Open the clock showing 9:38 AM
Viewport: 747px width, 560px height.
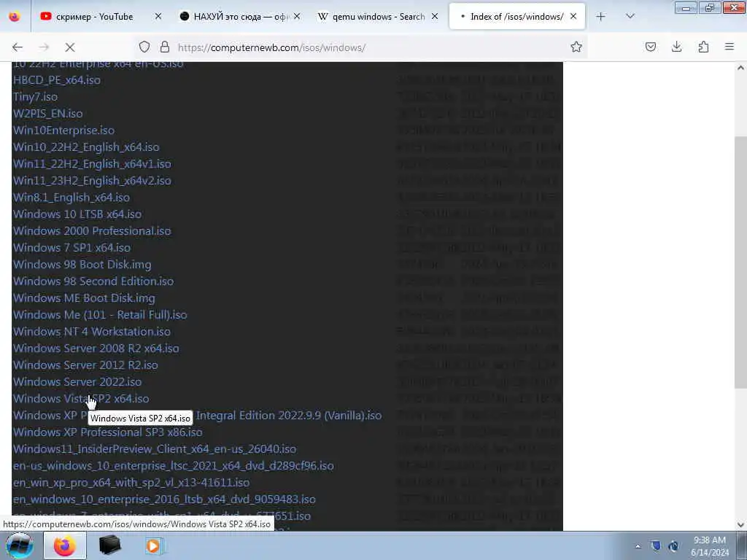tap(709, 546)
